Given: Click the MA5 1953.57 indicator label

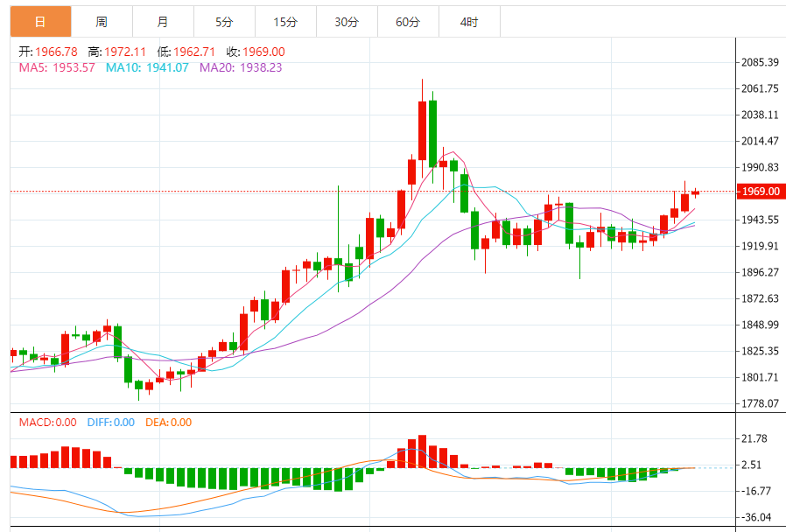Looking at the screenshot, I should tap(56, 67).
